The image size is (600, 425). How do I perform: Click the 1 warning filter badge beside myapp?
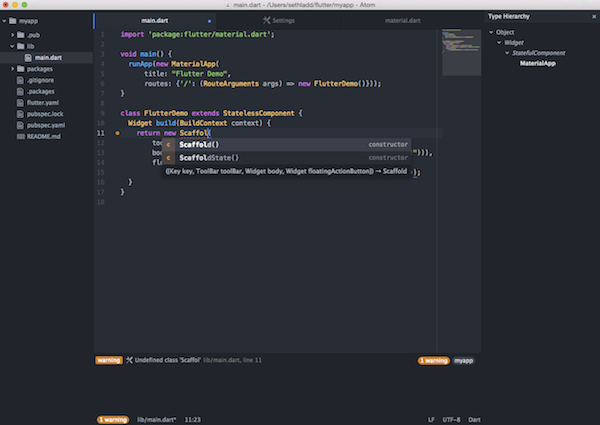click(434, 360)
